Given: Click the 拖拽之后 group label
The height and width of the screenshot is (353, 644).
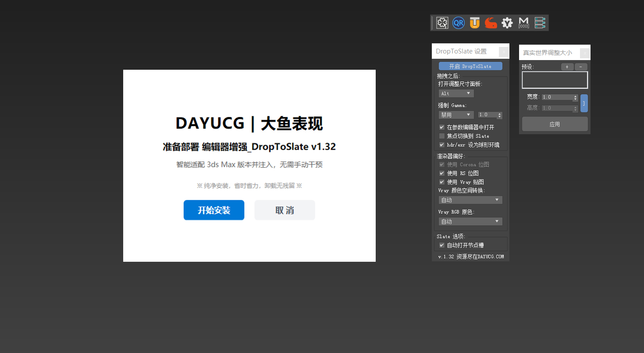Looking at the screenshot, I should click(448, 76).
